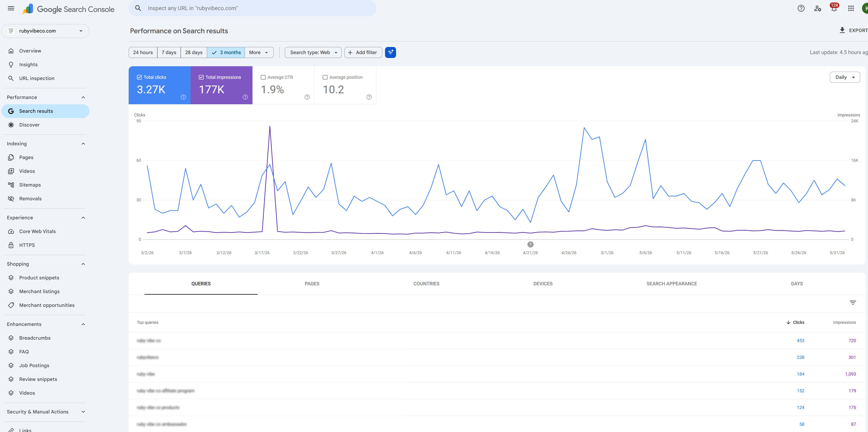Screen dimensions: 868x432
Task: Open Daily granularity dropdown
Action: (845, 77)
